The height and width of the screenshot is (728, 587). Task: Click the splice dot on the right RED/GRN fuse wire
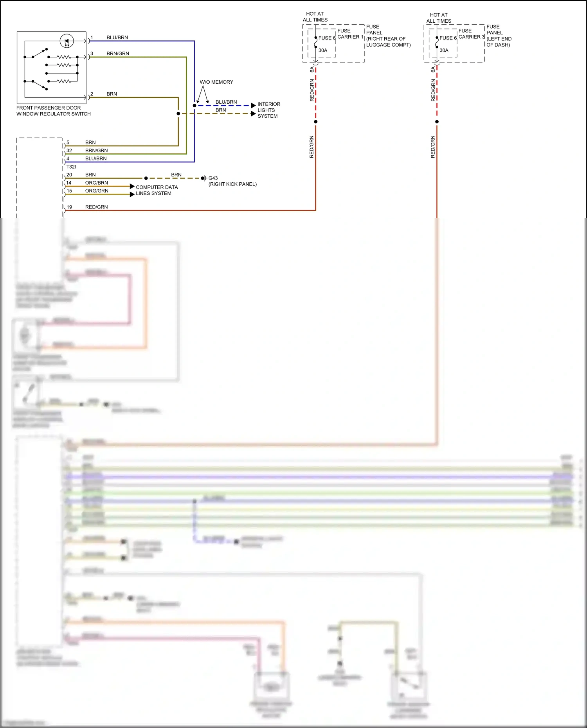pyautogui.click(x=437, y=122)
